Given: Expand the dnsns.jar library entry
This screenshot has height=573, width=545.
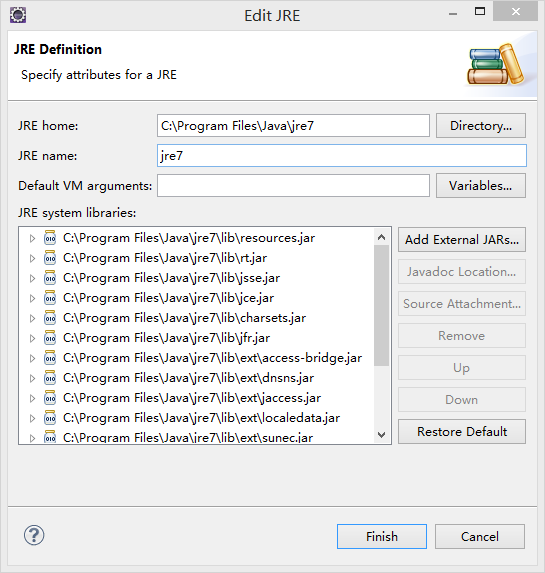Looking at the screenshot, I should click(x=32, y=379).
